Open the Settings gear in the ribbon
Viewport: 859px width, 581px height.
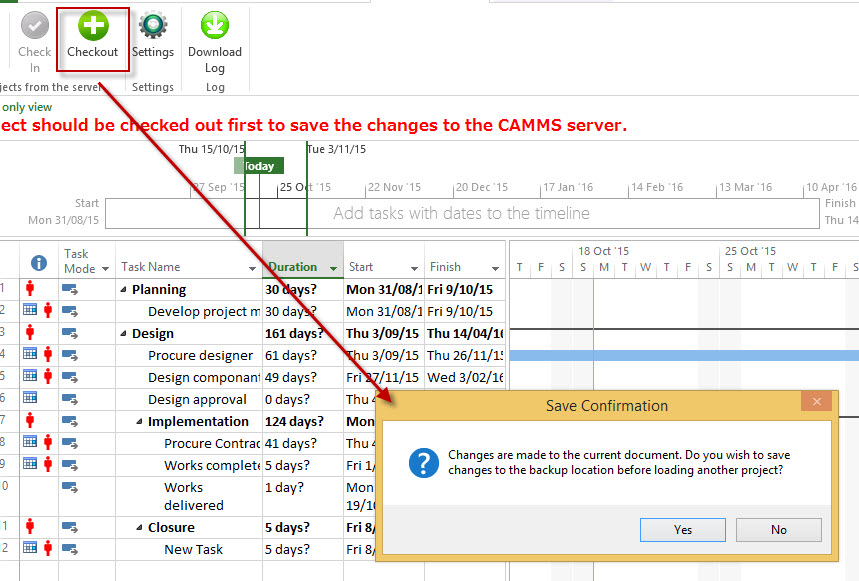153,27
